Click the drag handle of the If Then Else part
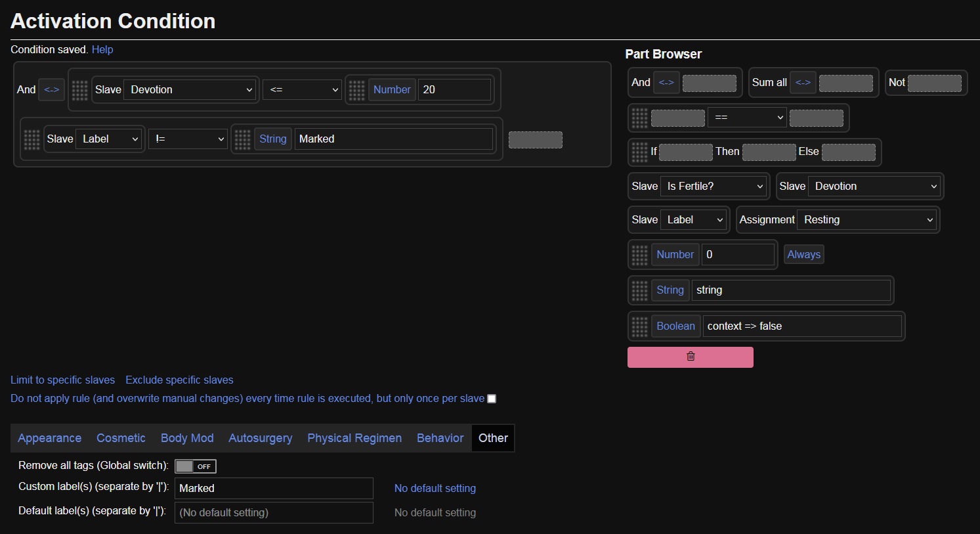The height and width of the screenshot is (534, 980). point(639,152)
